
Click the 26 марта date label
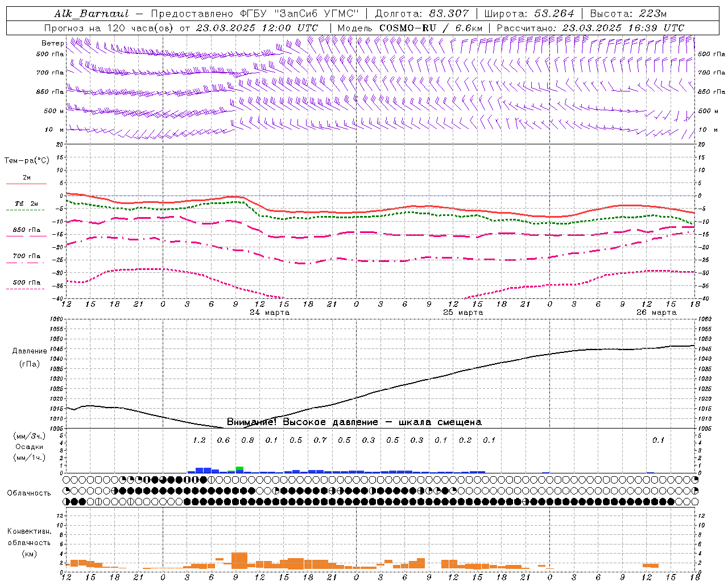[656, 313]
